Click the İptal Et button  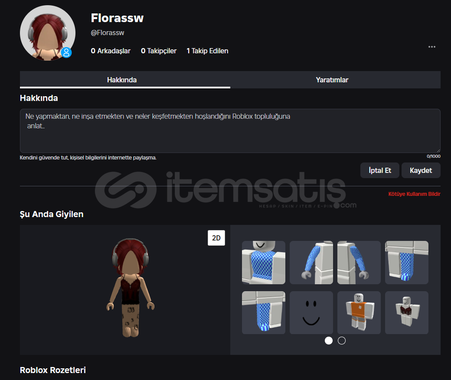pos(380,170)
